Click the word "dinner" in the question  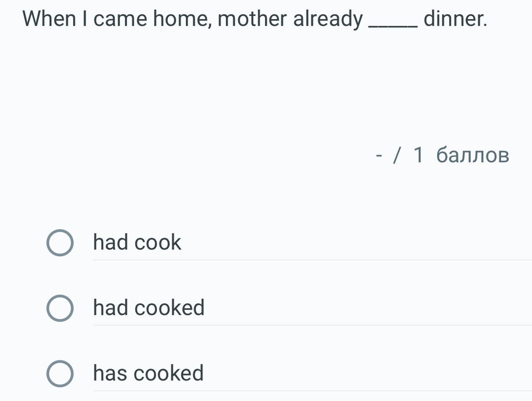(454, 19)
